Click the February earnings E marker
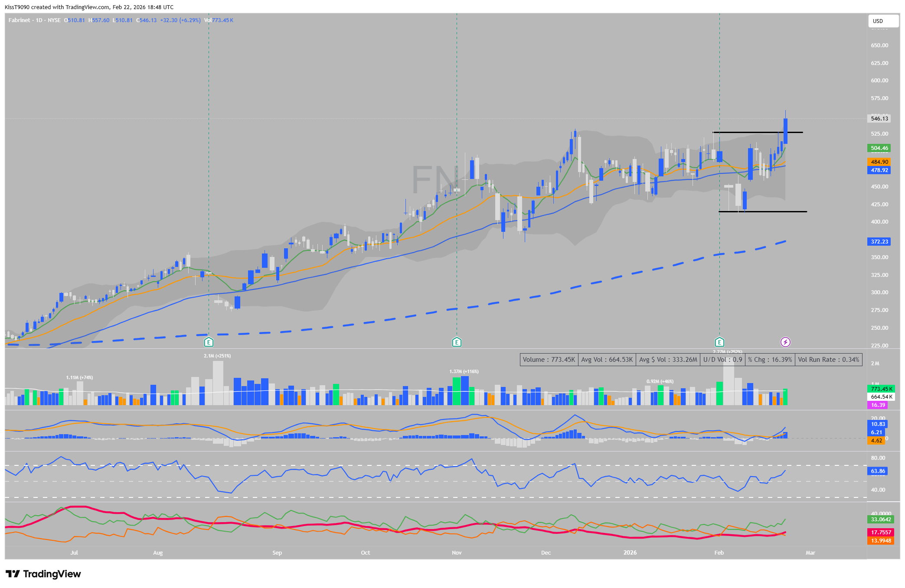This screenshot has height=588, width=905. coord(719,342)
